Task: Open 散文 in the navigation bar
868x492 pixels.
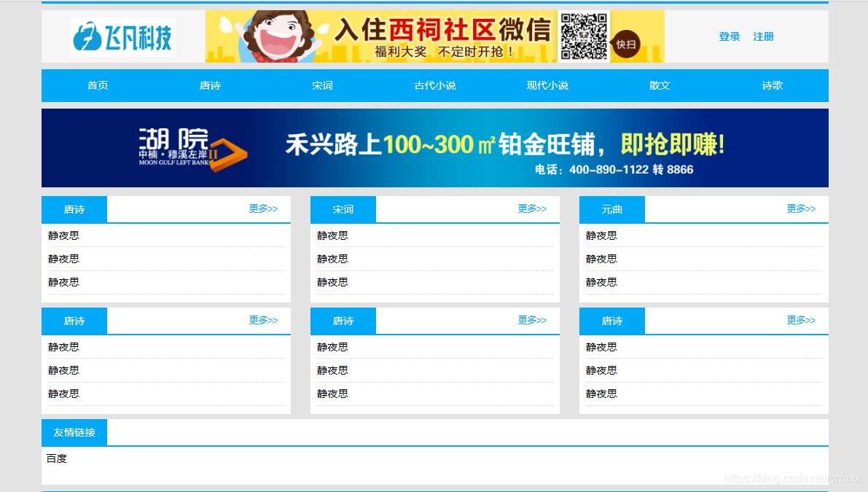Action: point(660,85)
